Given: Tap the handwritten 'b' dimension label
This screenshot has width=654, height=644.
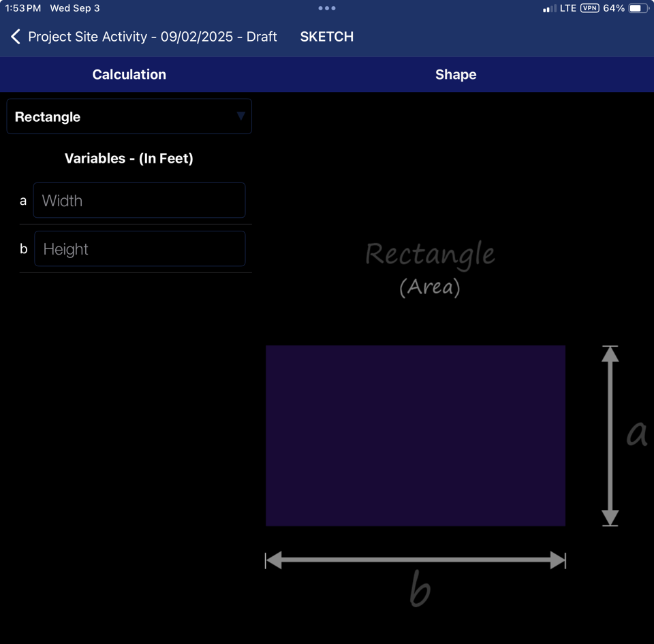Looking at the screenshot, I should (420, 590).
